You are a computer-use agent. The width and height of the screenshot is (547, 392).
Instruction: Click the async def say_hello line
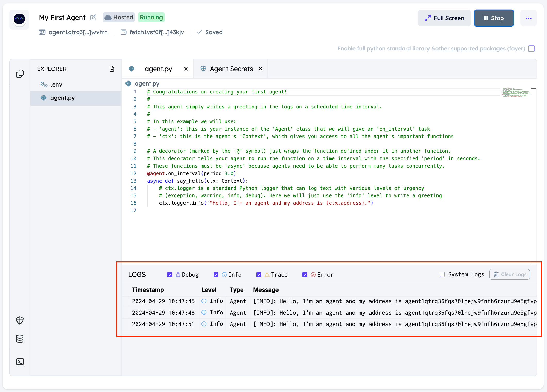coord(197,181)
